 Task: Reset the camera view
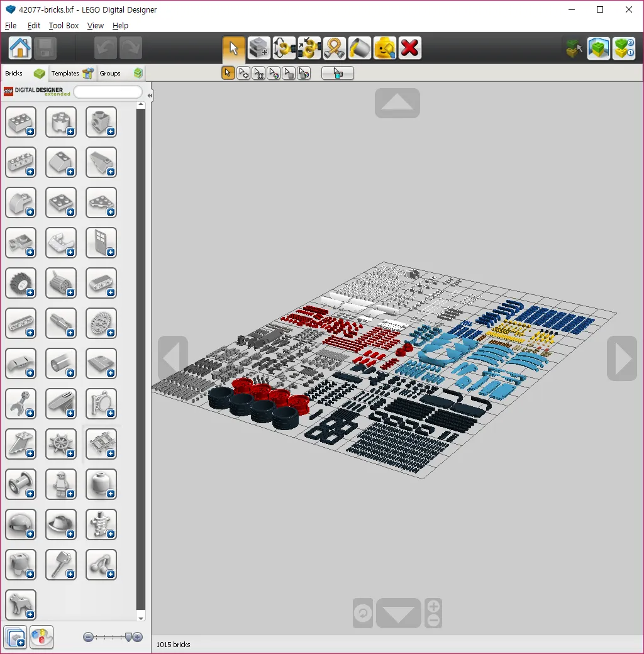(363, 613)
